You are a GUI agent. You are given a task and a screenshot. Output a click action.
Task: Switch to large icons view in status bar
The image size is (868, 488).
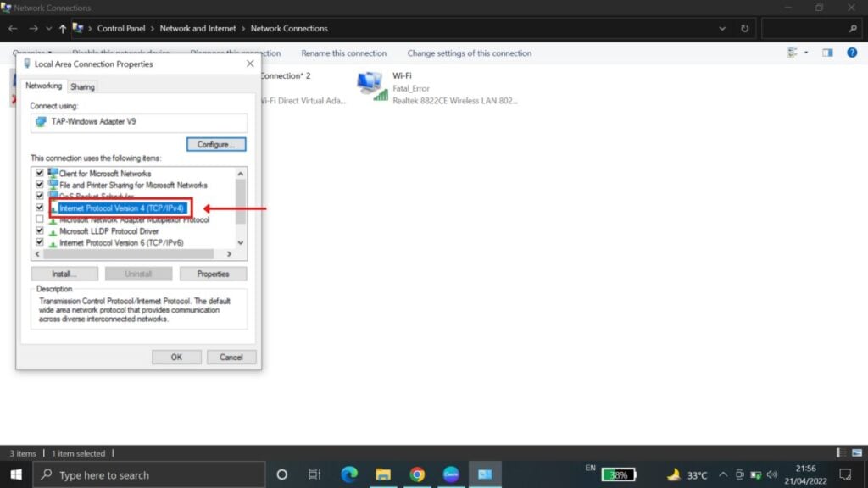click(856, 452)
